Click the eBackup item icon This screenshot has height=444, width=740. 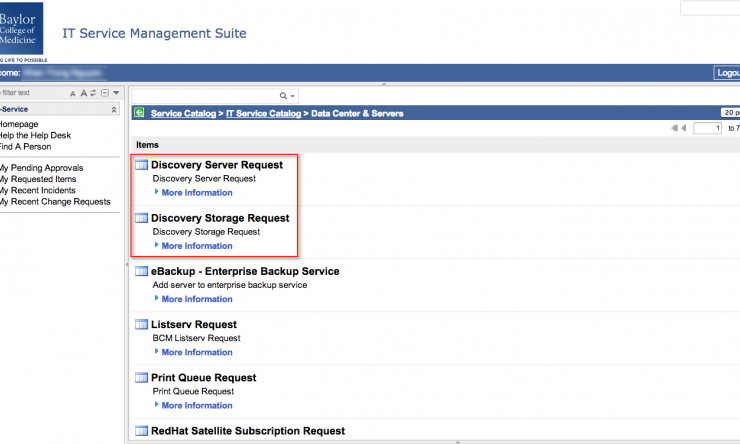point(142,271)
